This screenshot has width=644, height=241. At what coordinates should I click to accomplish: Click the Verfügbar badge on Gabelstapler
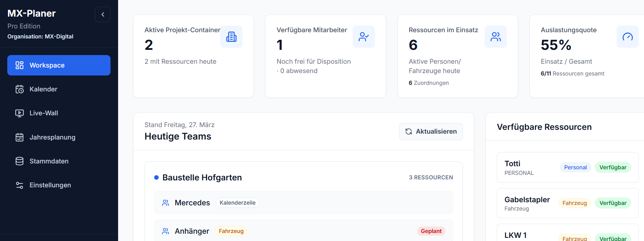point(612,203)
